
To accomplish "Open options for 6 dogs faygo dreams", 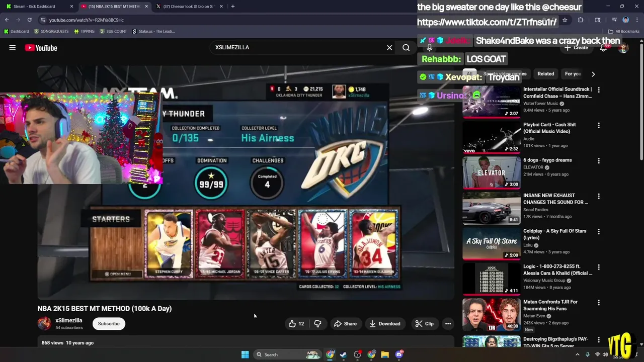I will 599,161.
